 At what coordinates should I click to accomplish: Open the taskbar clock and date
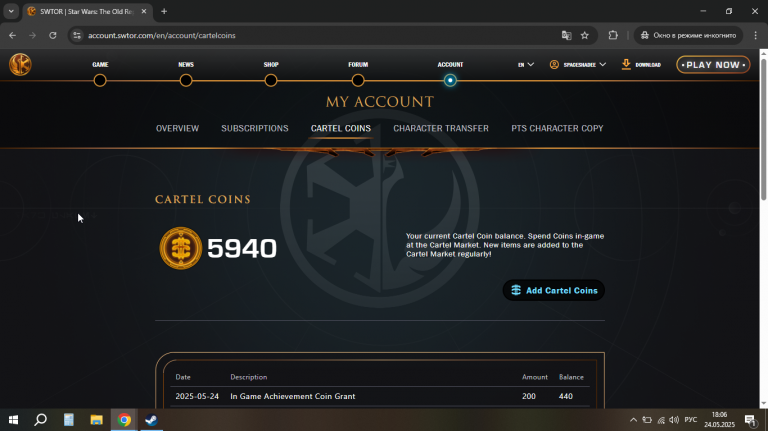(x=720, y=420)
